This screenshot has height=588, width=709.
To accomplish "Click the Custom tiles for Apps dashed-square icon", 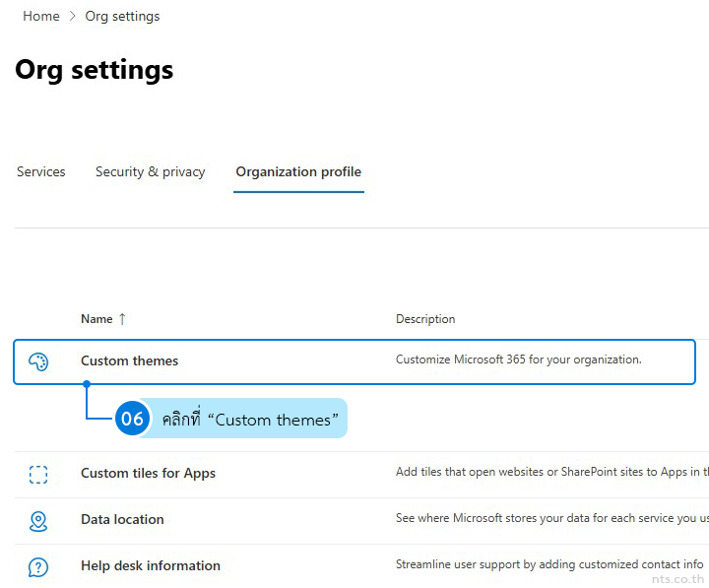I will (x=38, y=475).
